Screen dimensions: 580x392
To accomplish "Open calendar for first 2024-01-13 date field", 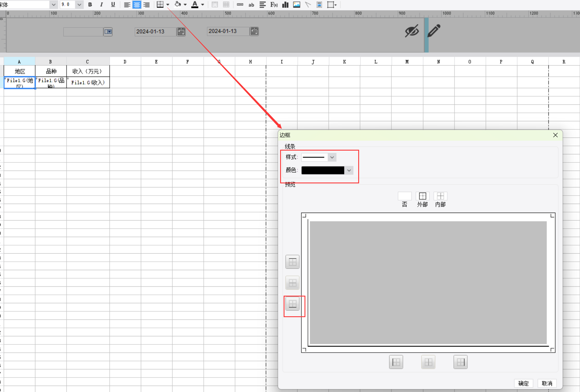I will [x=181, y=32].
